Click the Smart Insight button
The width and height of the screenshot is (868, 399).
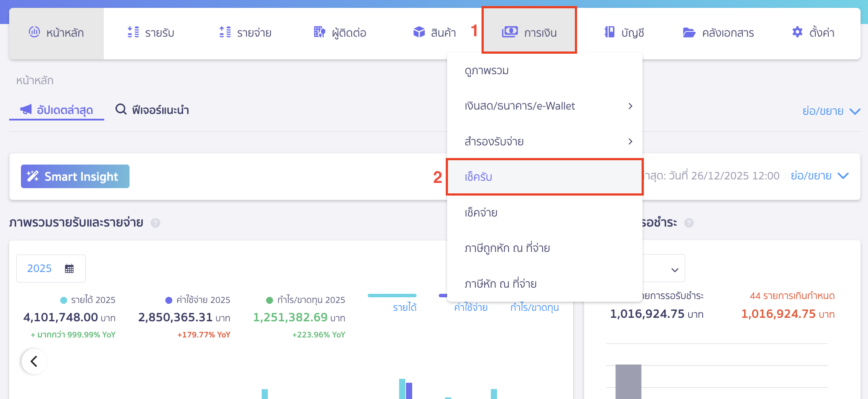75,176
